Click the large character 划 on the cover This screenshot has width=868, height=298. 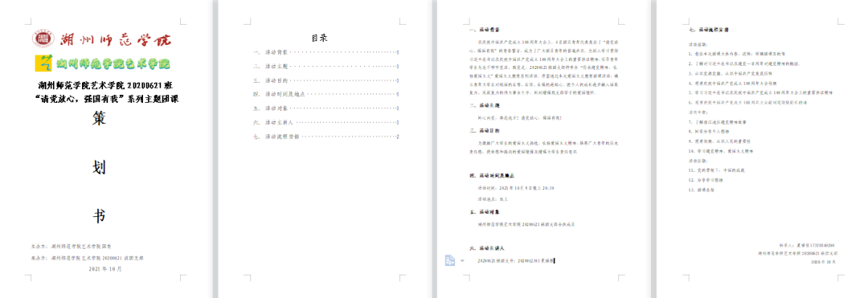(x=99, y=168)
